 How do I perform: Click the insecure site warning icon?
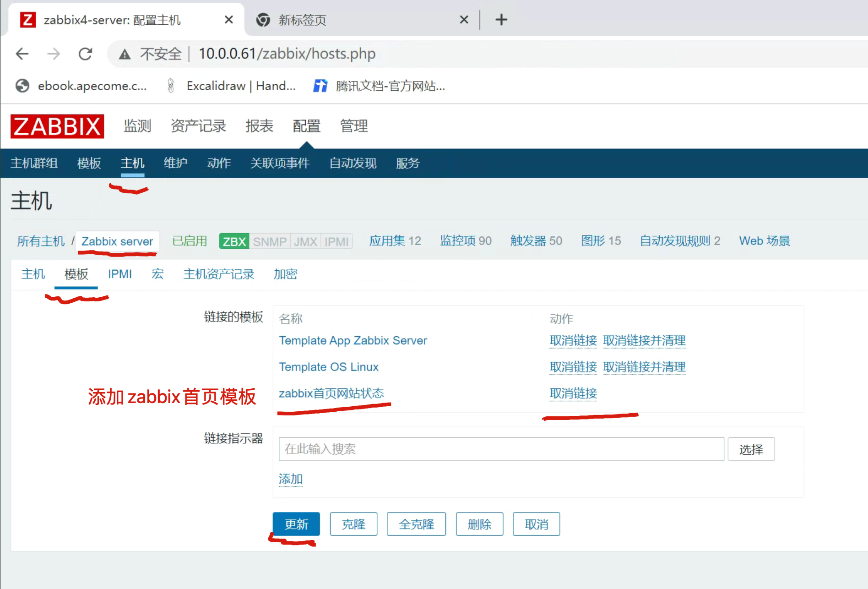(125, 55)
